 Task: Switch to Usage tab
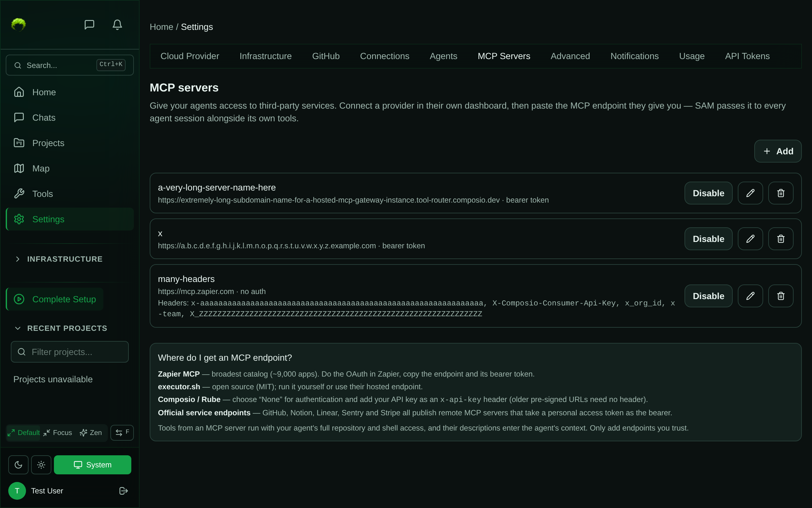click(691, 56)
